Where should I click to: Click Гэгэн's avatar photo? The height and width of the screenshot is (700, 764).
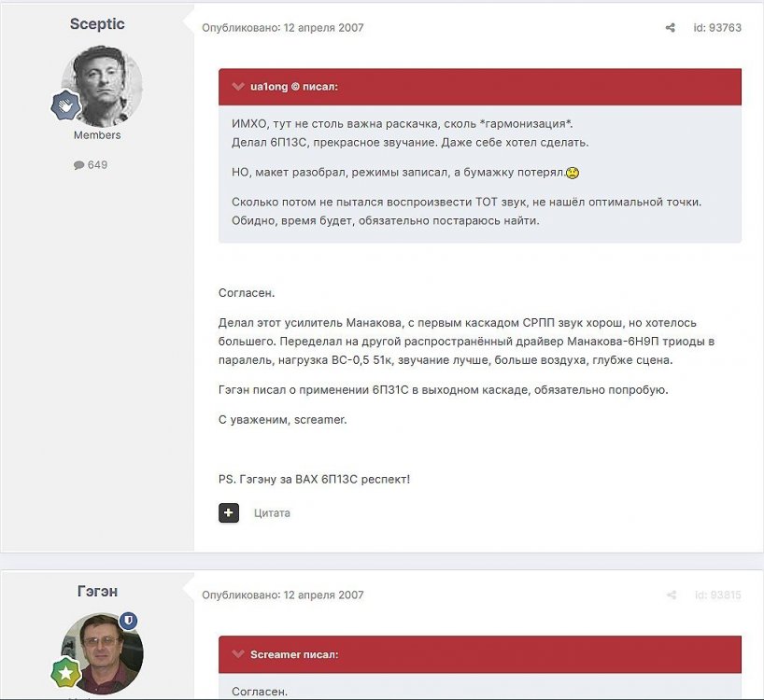pos(102,653)
